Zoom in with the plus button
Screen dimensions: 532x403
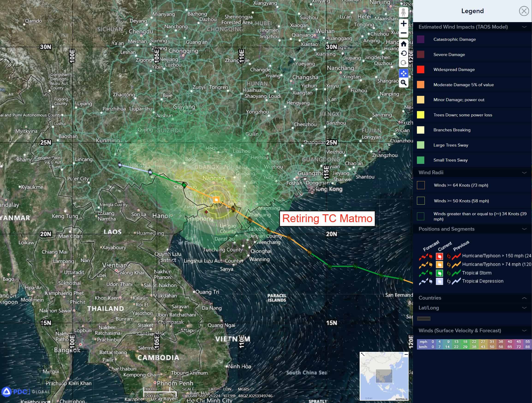[x=403, y=24]
